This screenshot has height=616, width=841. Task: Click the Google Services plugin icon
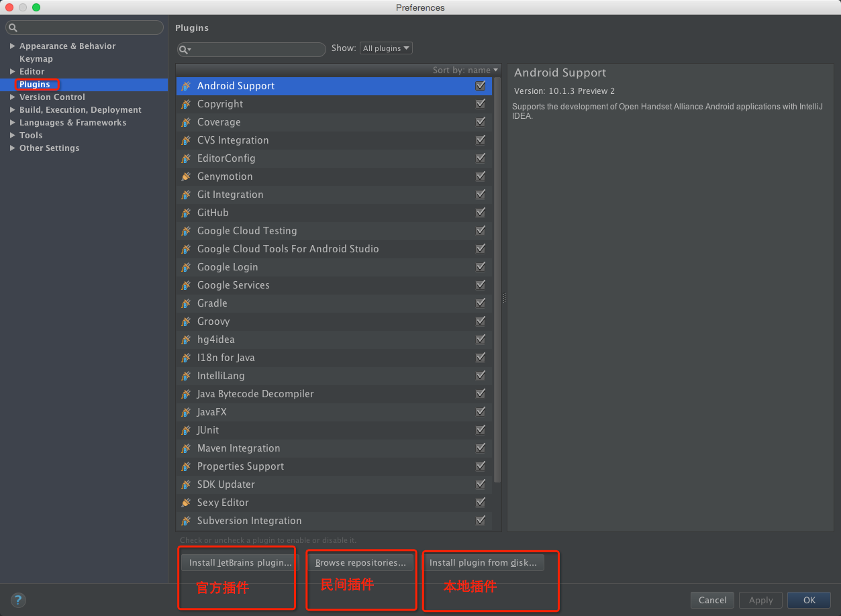click(x=186, y=285)
